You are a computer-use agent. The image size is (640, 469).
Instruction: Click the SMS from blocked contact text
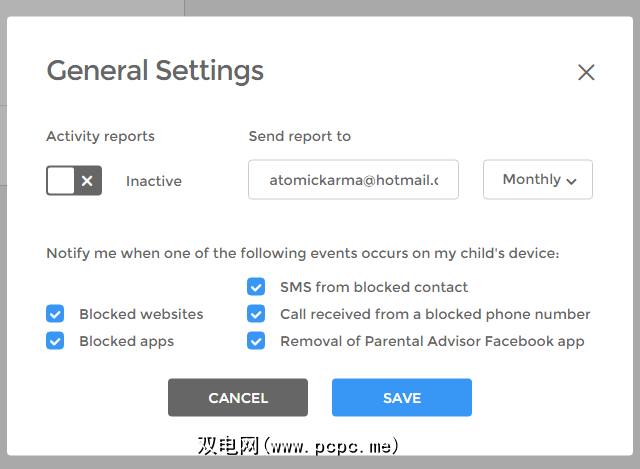pyautogui.click(x=374, y=287)
